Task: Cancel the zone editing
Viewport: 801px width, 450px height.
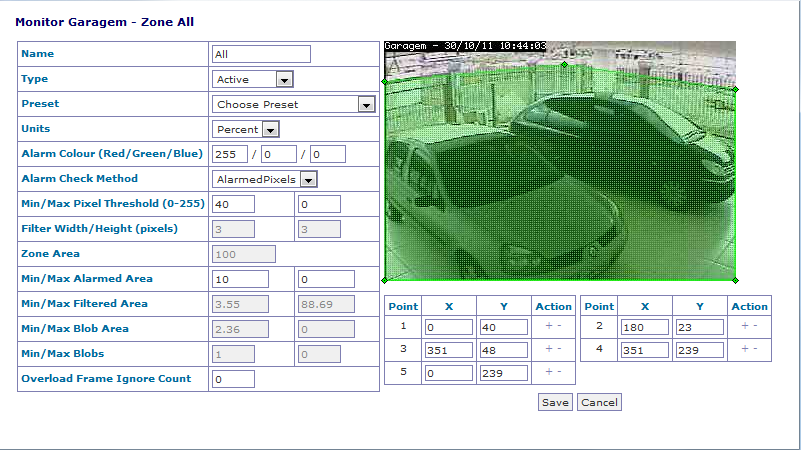Action: click(x=599, y=402)
